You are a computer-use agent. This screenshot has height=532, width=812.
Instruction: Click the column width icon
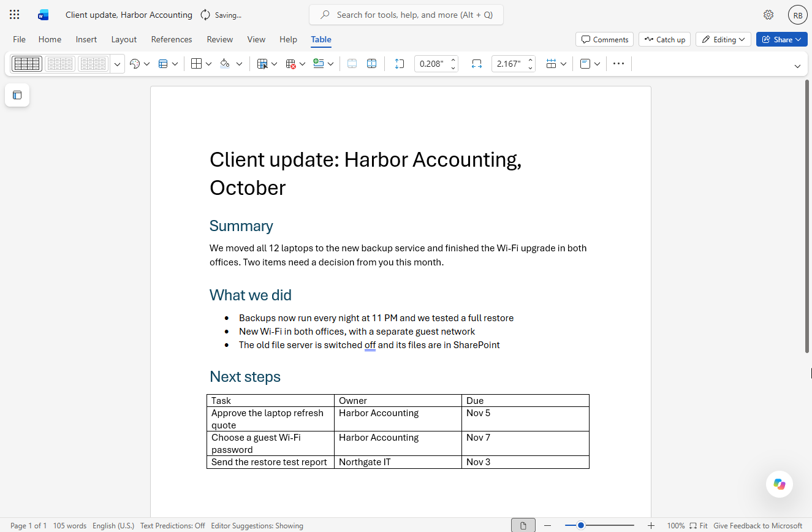[477, 64]
